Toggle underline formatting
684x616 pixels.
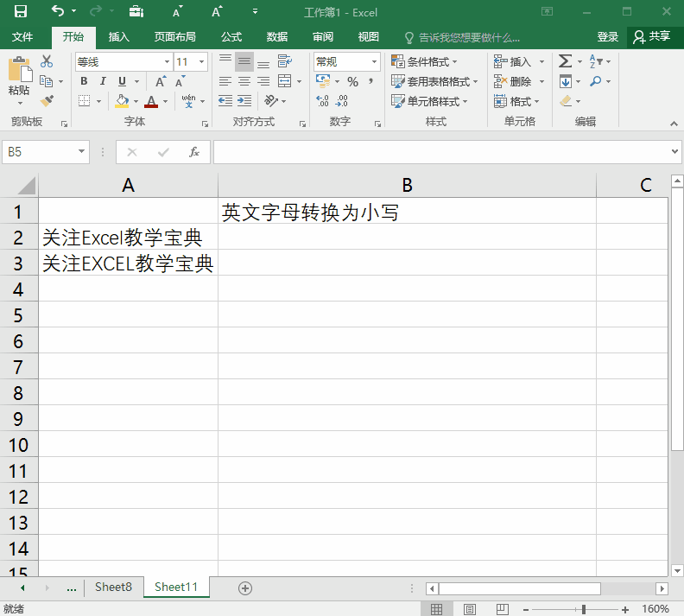click(x=122, y=81)
